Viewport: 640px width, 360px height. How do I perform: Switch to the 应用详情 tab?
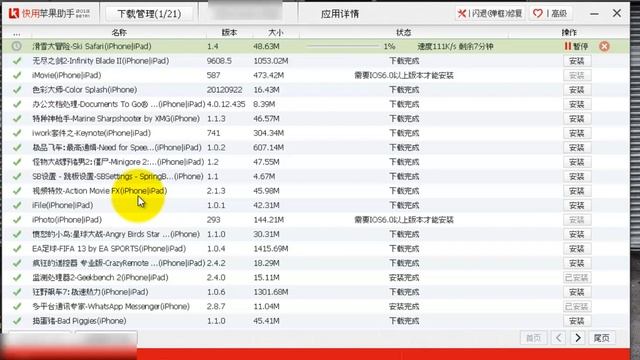point(340,14)
